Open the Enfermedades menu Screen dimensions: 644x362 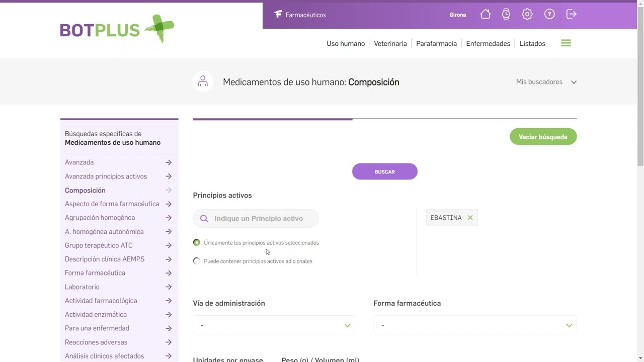(488, 44)
